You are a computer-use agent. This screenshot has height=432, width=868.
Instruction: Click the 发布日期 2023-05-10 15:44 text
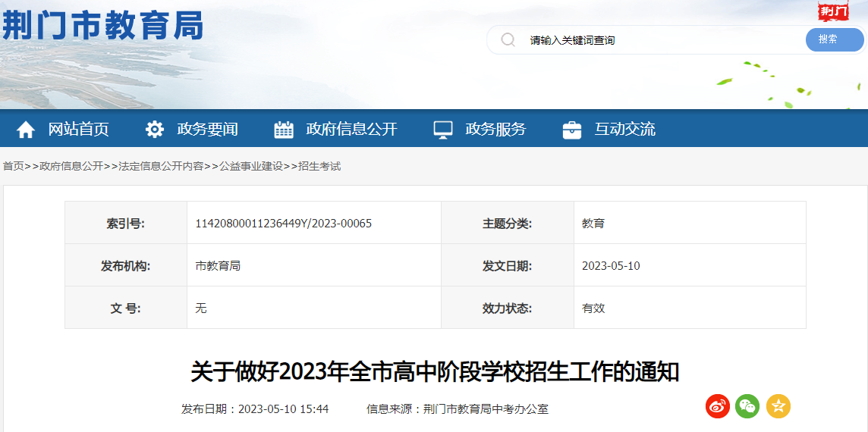[x=255, y=409]
